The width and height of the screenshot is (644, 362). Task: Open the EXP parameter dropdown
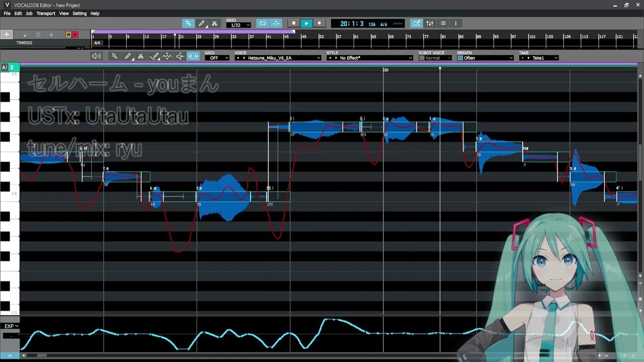pos(11,326)
